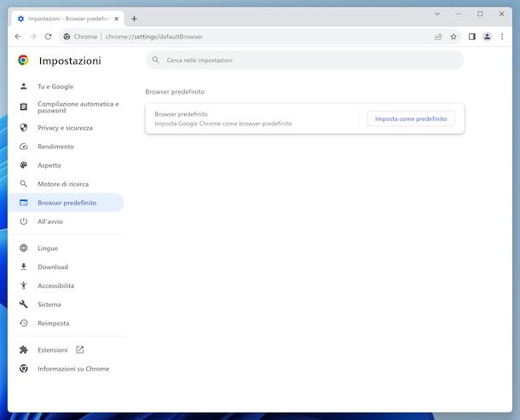Select 'Browser predefinito' in sidebar

tap(66, 203)
